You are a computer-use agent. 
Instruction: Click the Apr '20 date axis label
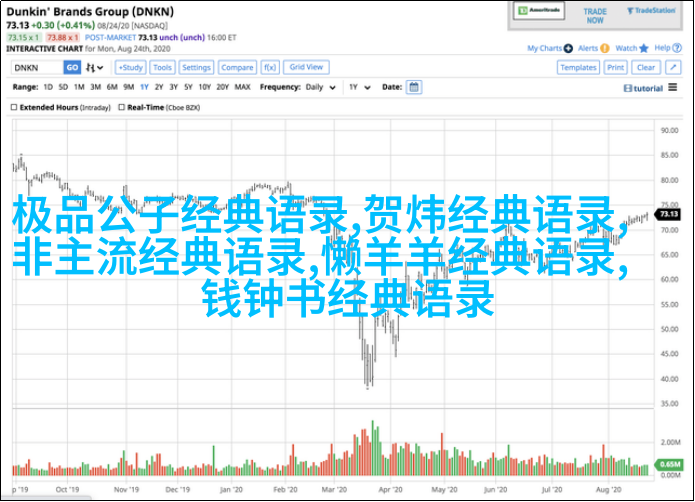tap(390, 490)
